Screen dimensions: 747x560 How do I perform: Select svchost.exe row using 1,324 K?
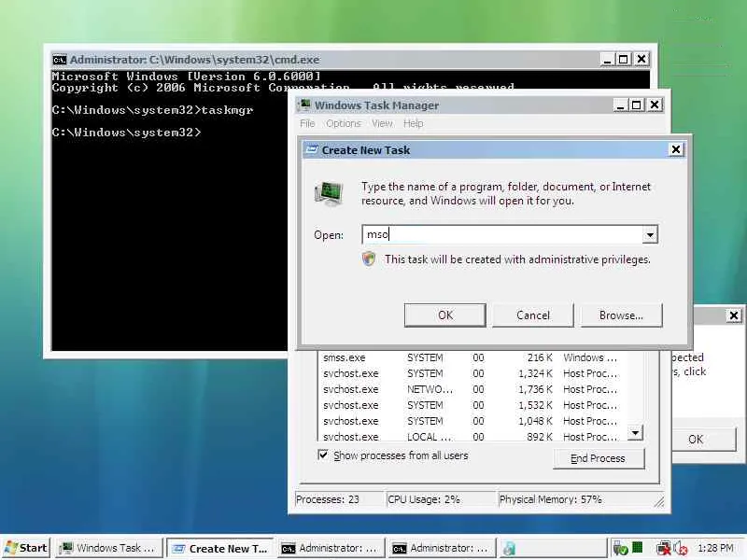click(472, 373)
